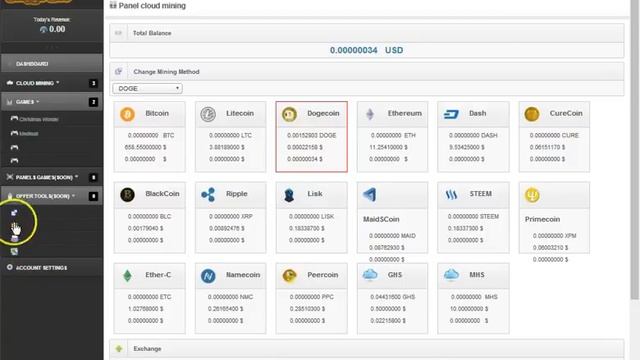Viewport: 640px width, 360px height.
Task: Click the 0.04431600 GHS amount
Action: click(392, 297)
